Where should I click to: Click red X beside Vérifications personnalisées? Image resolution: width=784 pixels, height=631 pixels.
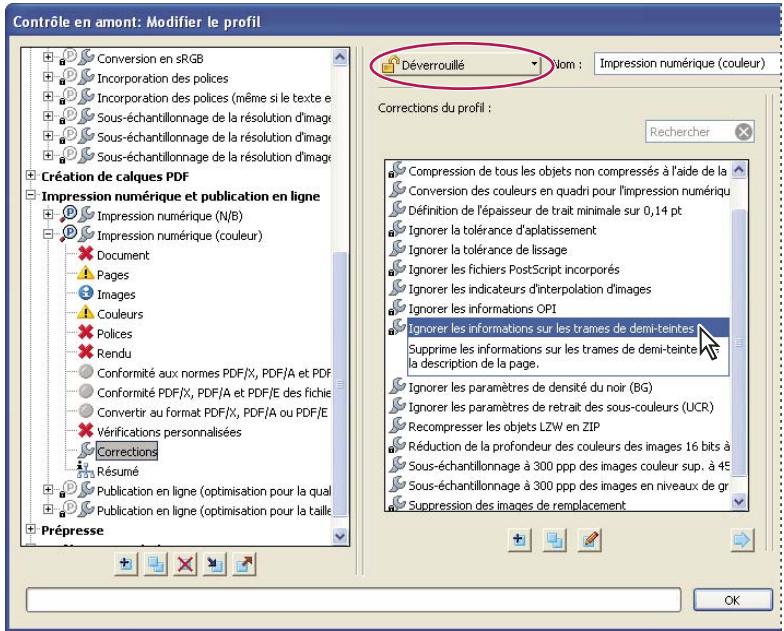[x=86, y=430]
